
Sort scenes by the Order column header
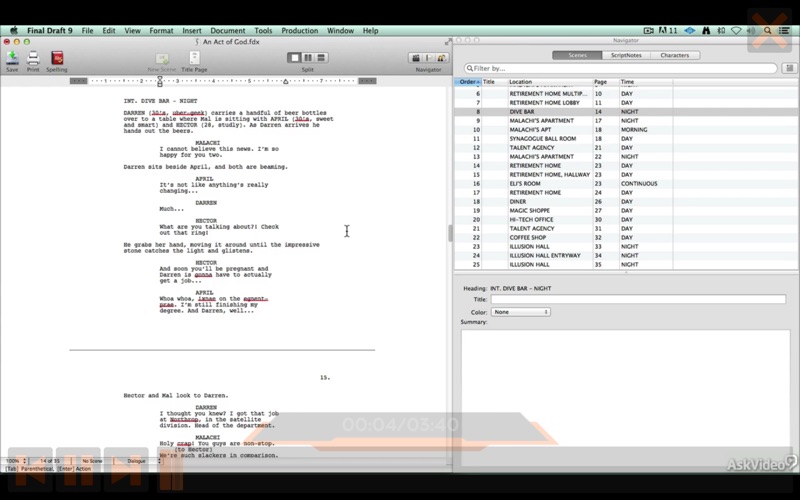click(x=468, y=82)
